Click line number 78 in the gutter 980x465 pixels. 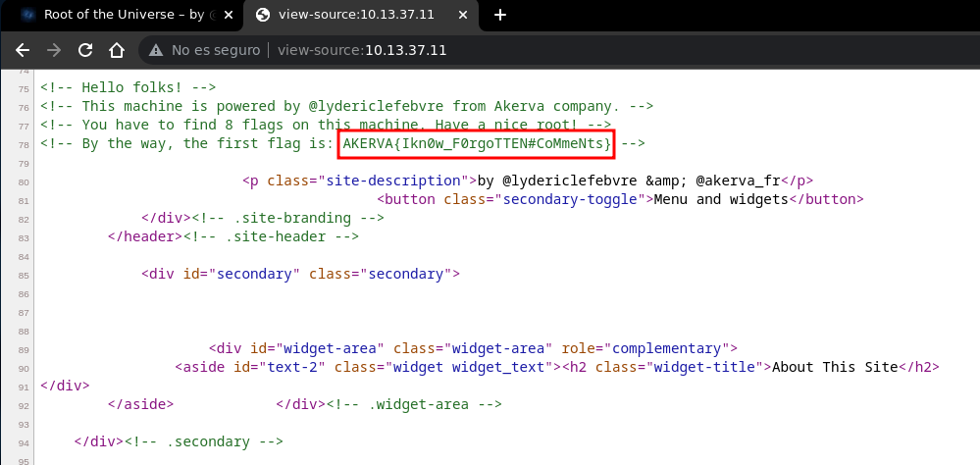pyautogui.click(x=24, y=145)
